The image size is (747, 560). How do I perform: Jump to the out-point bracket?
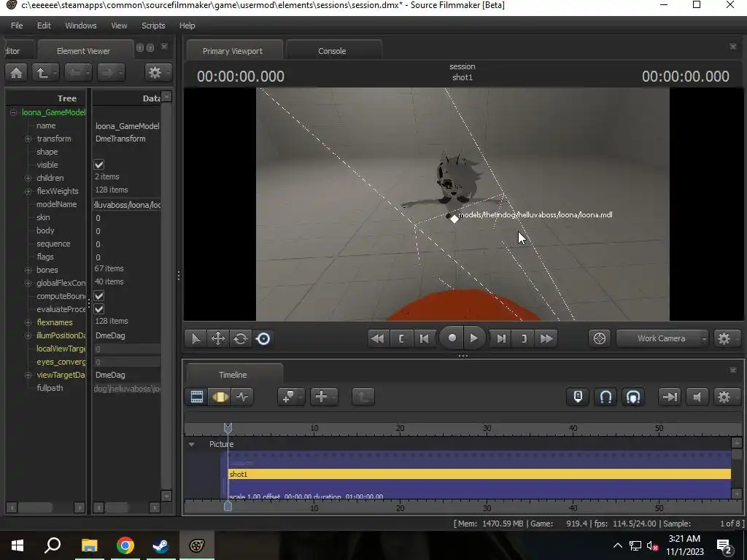[x=524, y=338]
